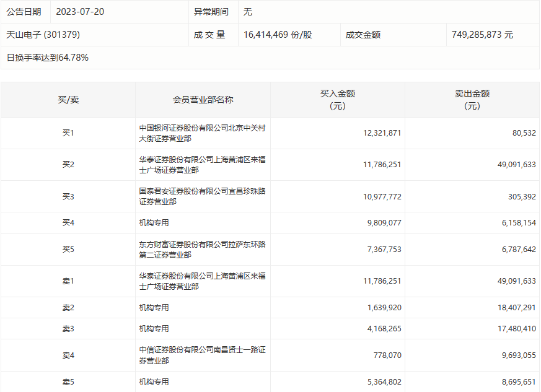Screen dimensions: 541x392
Task: Select the 买4 row label
Action: (68, 223)
